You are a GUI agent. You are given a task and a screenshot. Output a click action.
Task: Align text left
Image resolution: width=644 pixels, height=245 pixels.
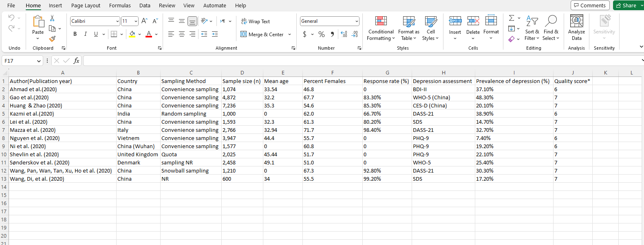pos(171,34)
